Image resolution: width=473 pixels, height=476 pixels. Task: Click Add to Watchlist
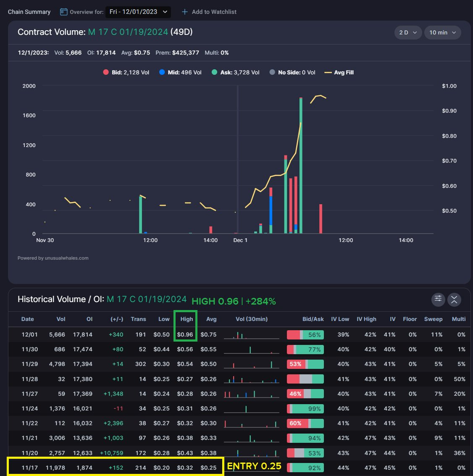point(214,12)
